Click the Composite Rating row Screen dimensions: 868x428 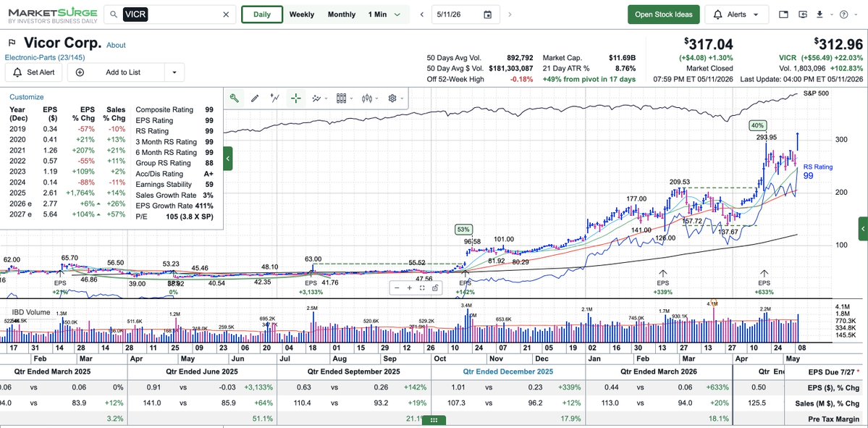(x=174, y=109)
